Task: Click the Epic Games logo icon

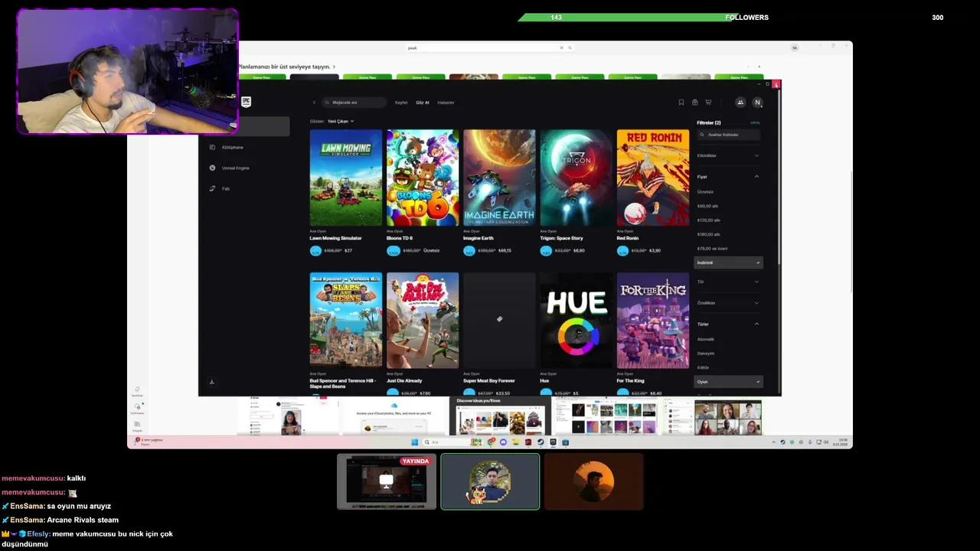Action: pyautogui.click(x=247, y=102)
